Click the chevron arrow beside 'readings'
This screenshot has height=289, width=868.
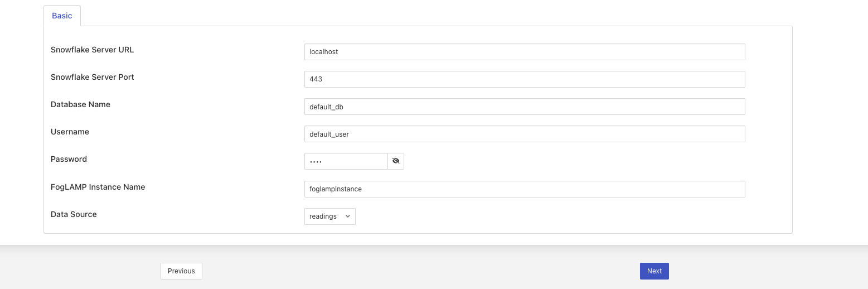click(x=348, y=216)
